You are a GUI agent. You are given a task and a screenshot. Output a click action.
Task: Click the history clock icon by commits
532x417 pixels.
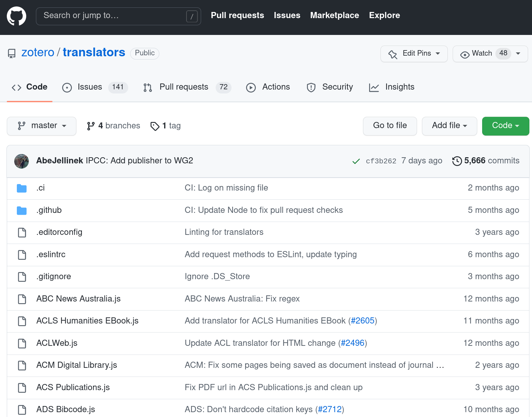(x=457, y=161)
